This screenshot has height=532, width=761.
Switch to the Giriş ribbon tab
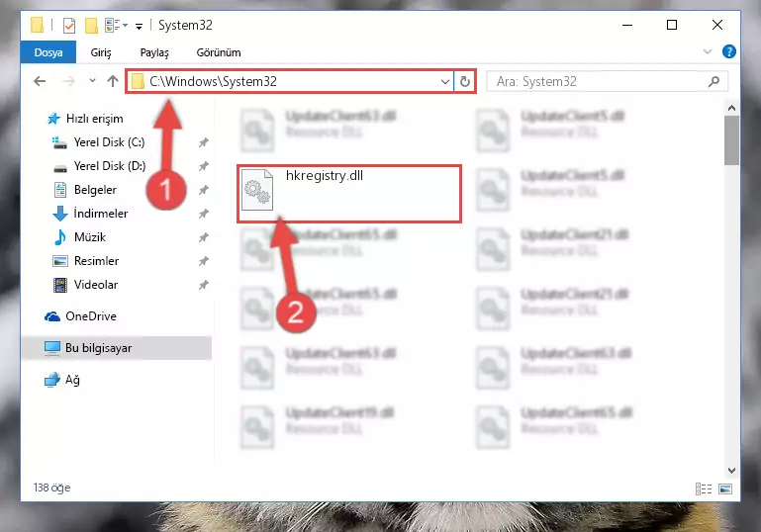(101, 52)
